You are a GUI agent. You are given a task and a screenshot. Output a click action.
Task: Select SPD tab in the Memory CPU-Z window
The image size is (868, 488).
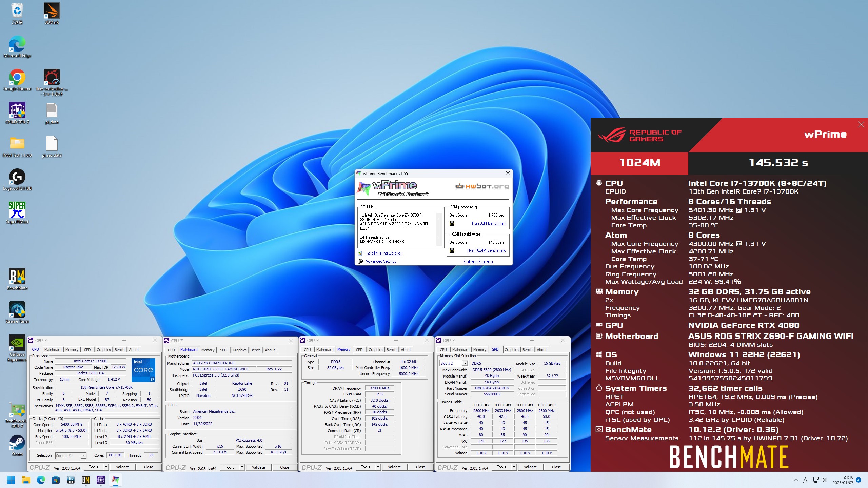click(x=359, y=350)
